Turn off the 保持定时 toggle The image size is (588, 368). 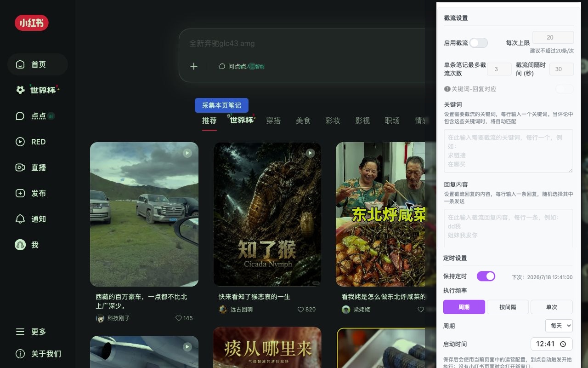pyautogui.click(x=486, y=276)
